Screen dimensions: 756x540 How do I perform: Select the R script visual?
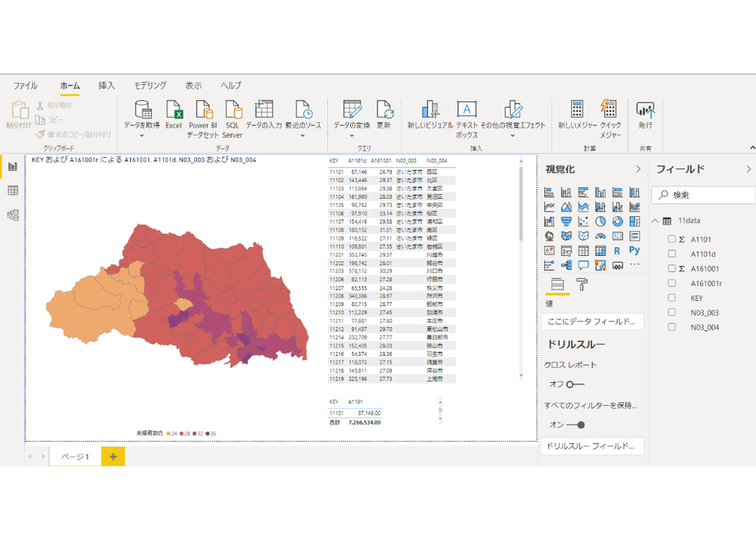point(618,250)
